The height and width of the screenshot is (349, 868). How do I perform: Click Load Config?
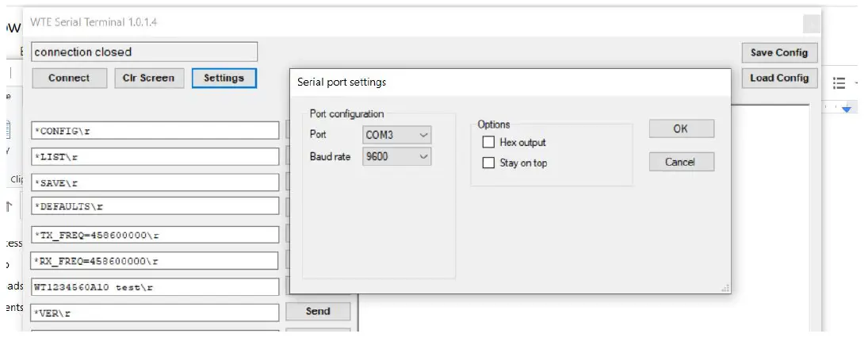point(778,78)
